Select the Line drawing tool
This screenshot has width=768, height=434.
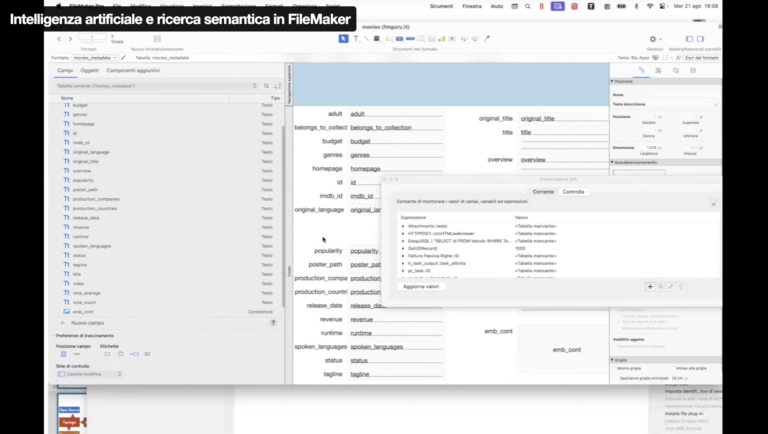(x=366, y=39)
